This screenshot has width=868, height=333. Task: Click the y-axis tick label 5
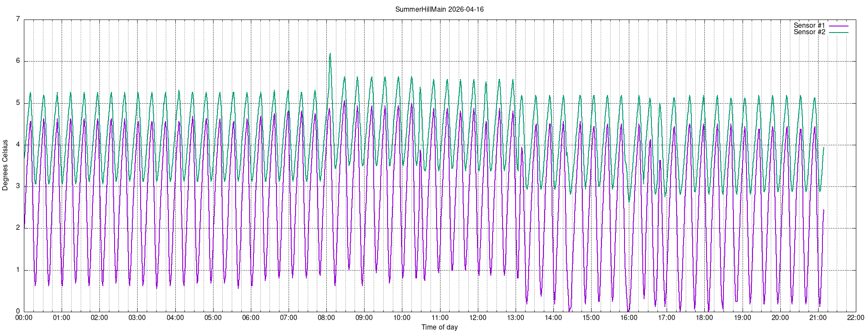(18, 103)
